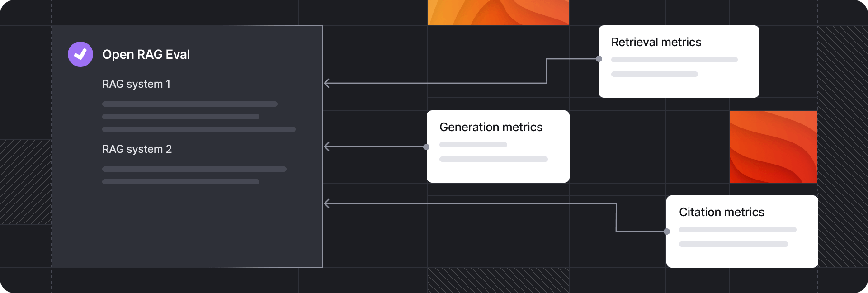
Task: Click the arrowhead pointing at RAG system 1
Action: pos(327,83)
